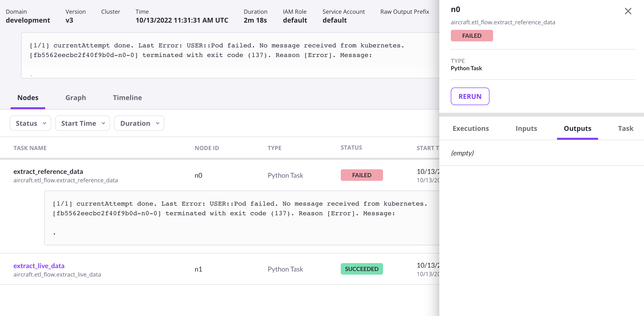Open the Inputs tab in panel
Viewport: 644px width, 316px height.
click(x=526, y=128)
